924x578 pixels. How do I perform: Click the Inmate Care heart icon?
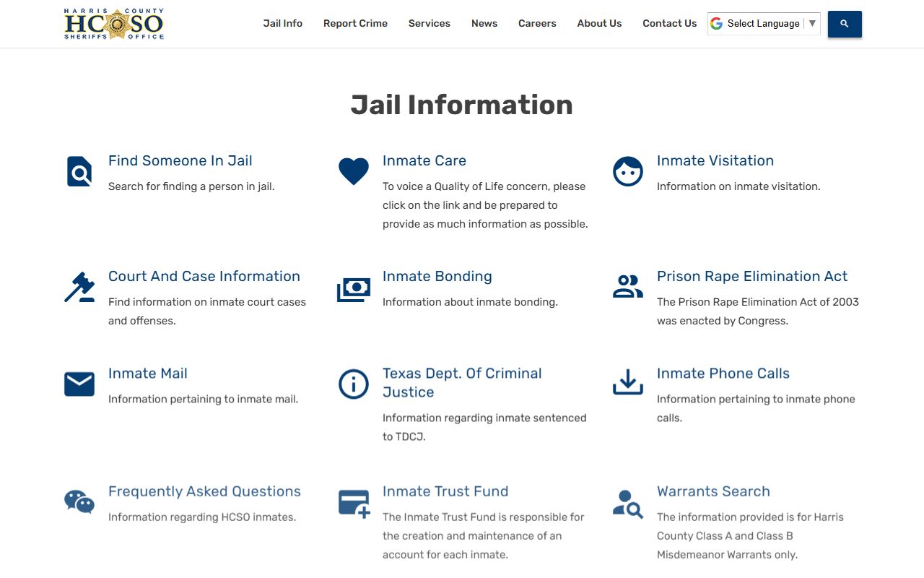click(354, 171)
